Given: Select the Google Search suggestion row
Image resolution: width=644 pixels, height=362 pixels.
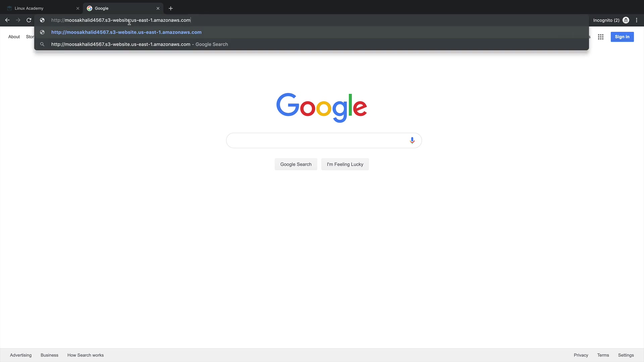Looking at the screenshot, I should 139,44.
